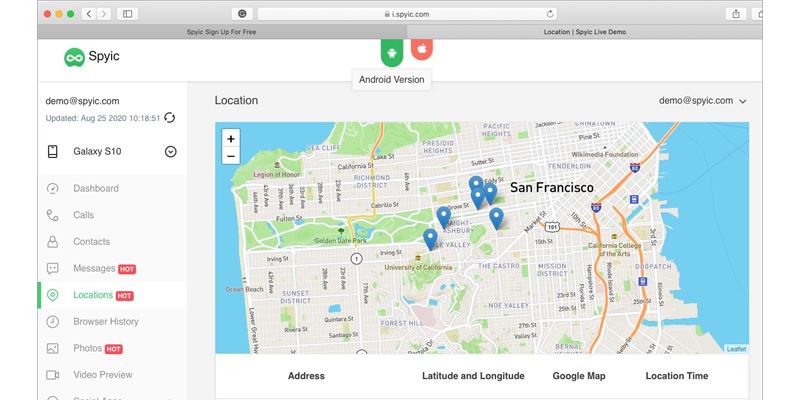This screenshot has height=400, width=799.
Task: Select Browser History in the sidebar
Action: tap(105, 322)
